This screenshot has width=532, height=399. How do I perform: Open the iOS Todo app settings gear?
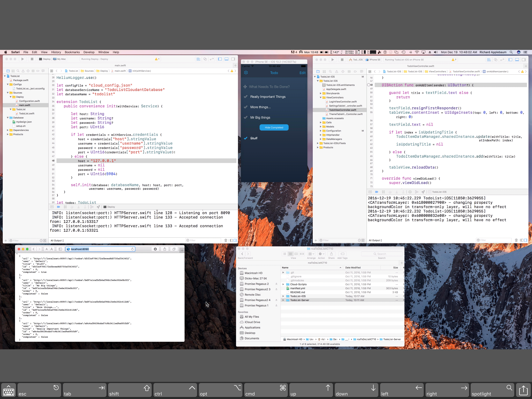(246, 73)
